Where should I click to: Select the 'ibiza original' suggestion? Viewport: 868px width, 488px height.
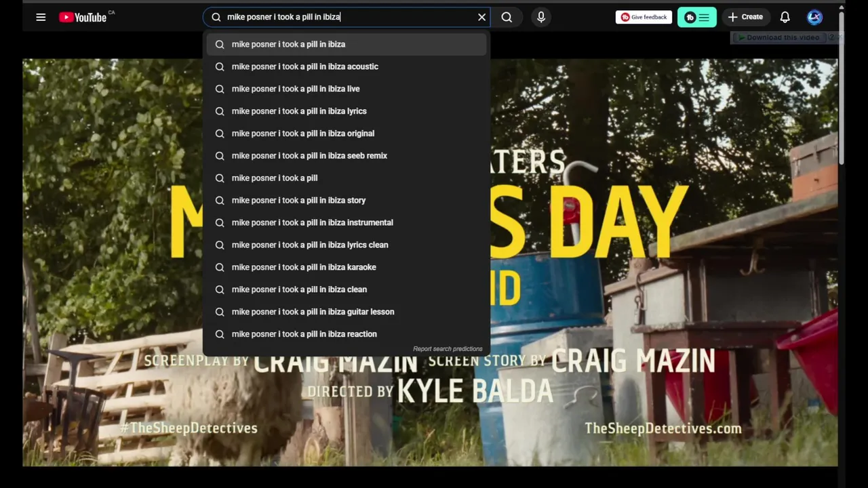point(347,134)
